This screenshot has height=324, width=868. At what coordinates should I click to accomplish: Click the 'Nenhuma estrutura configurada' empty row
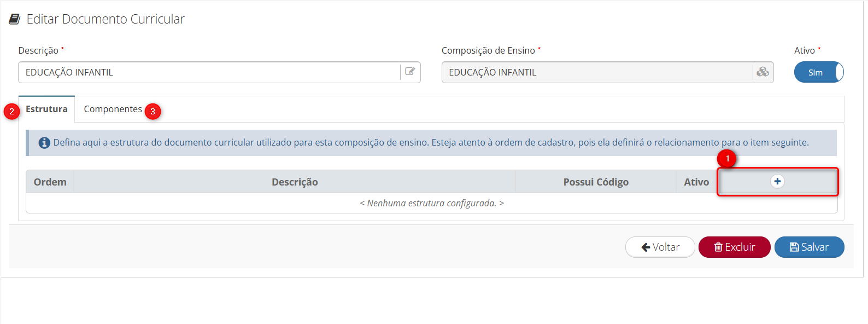click(431, 204)
